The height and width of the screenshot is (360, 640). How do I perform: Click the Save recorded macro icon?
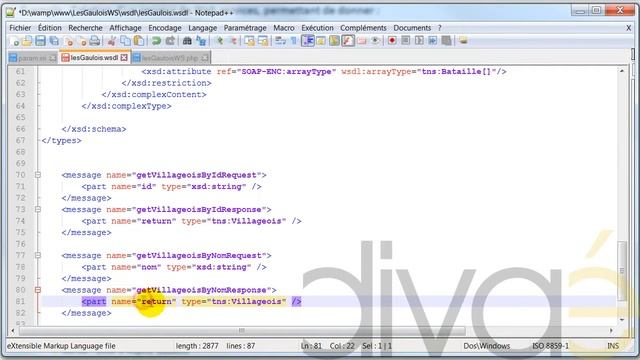click(447, 40)
